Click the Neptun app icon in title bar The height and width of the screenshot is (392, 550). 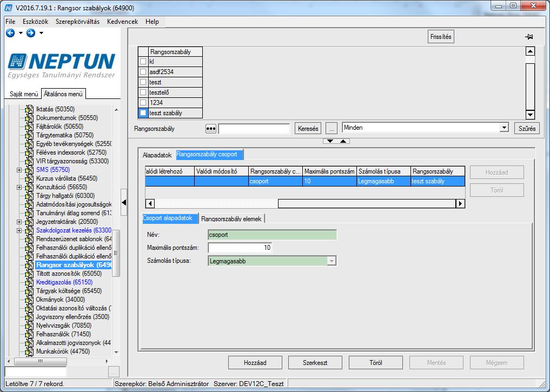click(x=9, y=8)
